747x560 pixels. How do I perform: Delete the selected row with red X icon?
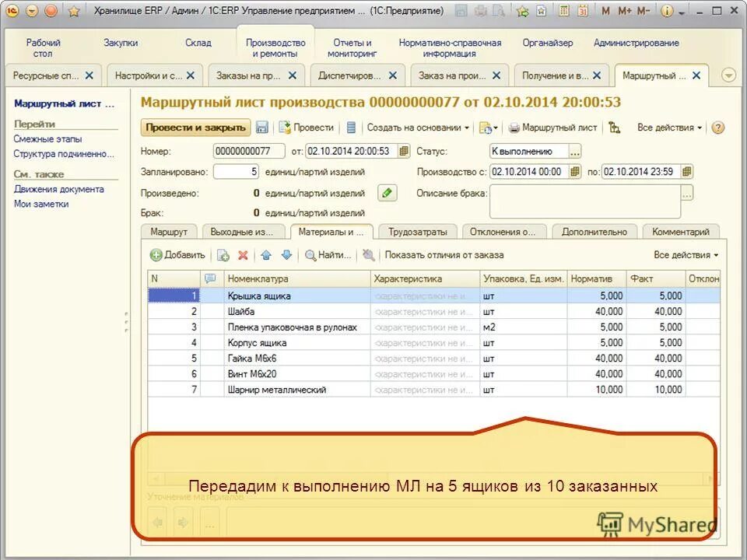pos(242,254)
